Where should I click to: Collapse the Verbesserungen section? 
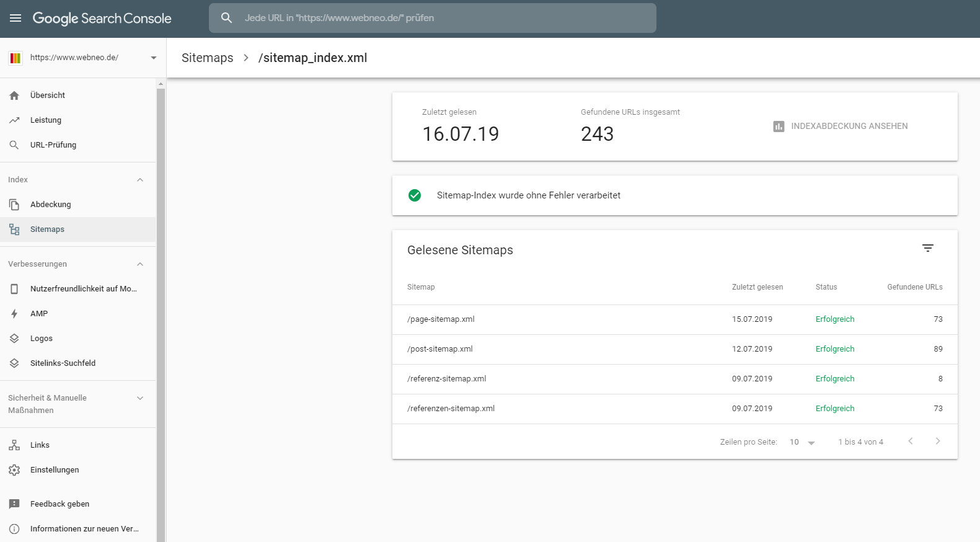[140, 264]
